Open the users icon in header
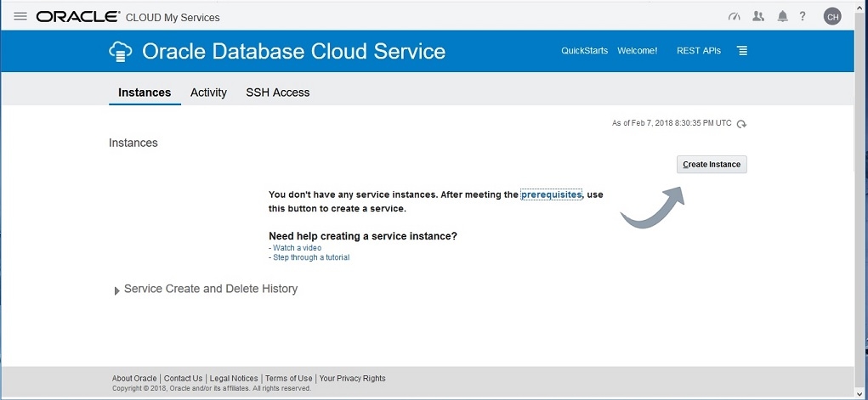This screenshot has height=400, width=868. tap(758, 17)
